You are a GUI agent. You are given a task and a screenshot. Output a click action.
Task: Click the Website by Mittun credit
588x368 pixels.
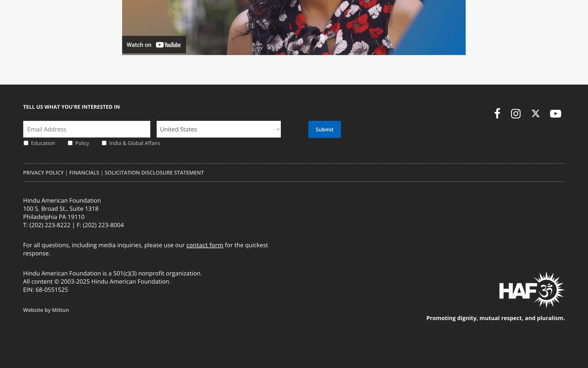[x=46, y=310]
